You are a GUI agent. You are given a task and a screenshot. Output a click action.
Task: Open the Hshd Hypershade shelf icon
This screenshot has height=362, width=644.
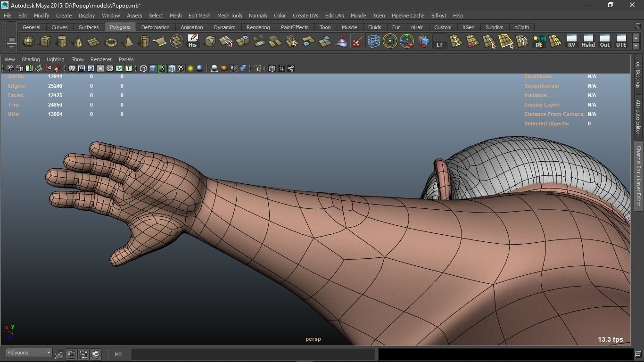click(588, 41)
